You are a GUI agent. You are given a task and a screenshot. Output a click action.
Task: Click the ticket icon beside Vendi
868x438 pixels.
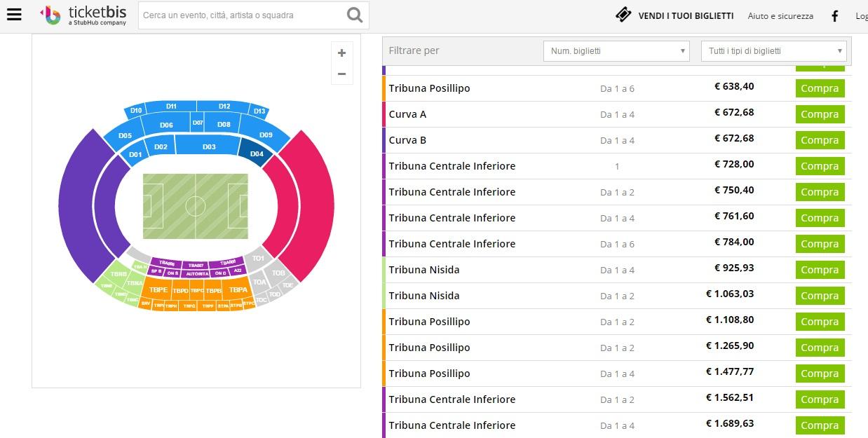pos(623,15)
